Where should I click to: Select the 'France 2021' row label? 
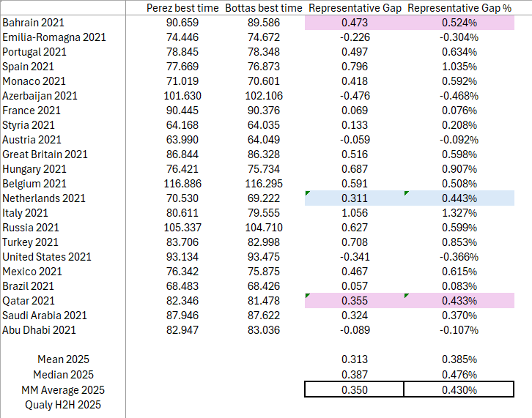pos(32,111)
